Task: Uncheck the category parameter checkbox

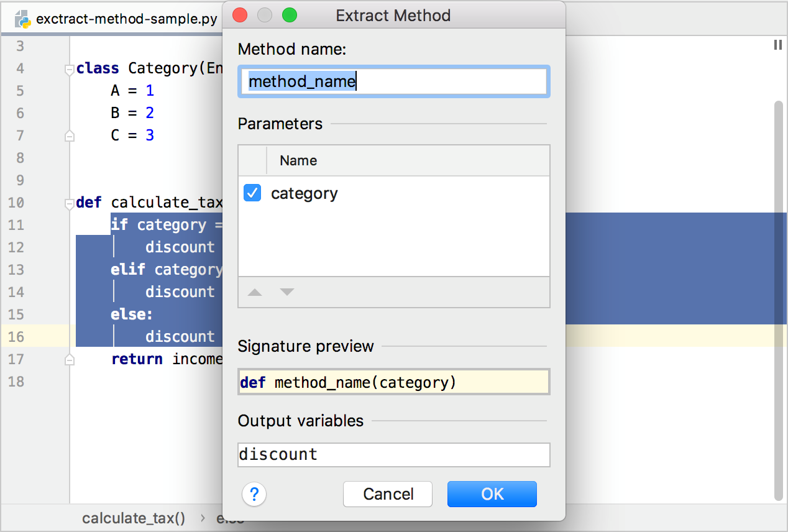Action: [x=252, y=193]
